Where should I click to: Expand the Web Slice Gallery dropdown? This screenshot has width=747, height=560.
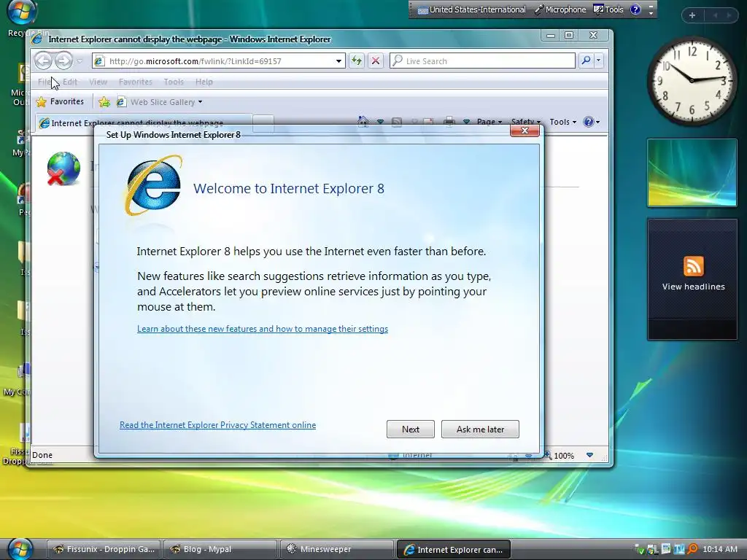(x=200, y=102)
